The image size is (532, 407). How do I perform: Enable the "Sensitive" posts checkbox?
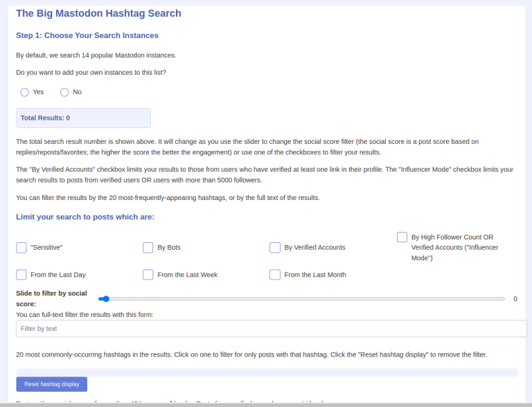coord(21,248)
